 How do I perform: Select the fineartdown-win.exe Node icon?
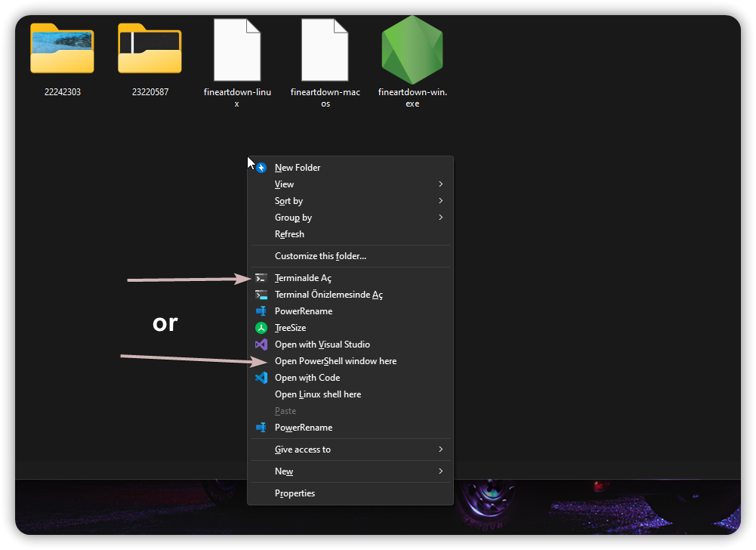412,50
